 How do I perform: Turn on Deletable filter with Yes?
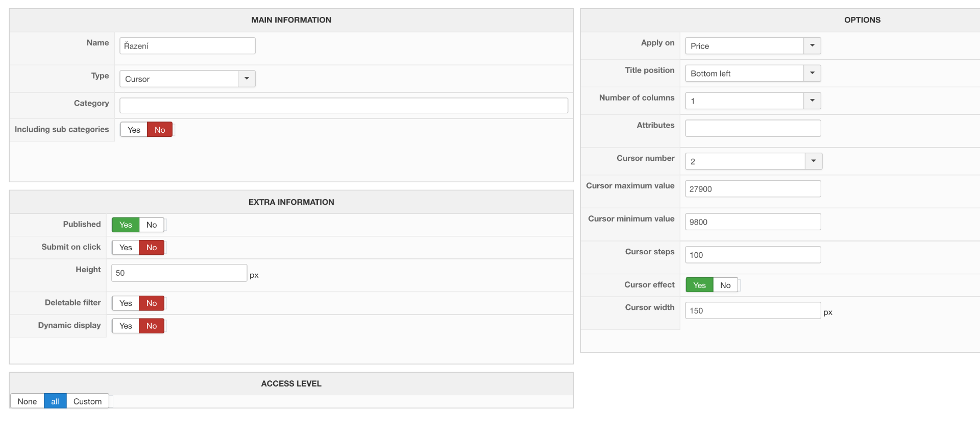pyautogui.click(x=126, y=303)
